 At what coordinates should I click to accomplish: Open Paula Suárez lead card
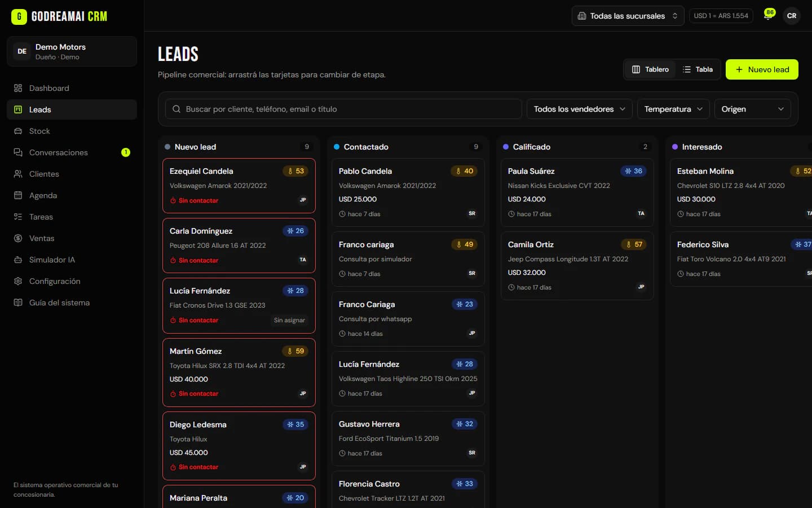tap(577, 192)
